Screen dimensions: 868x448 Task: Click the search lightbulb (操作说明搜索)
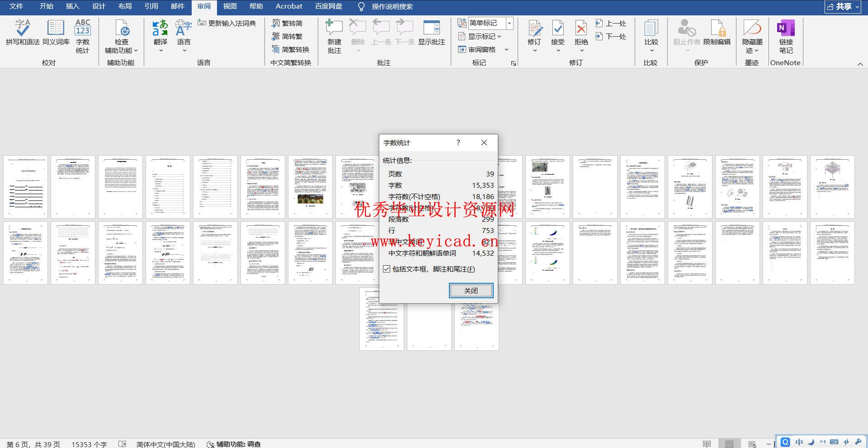(x=361, y=7)
